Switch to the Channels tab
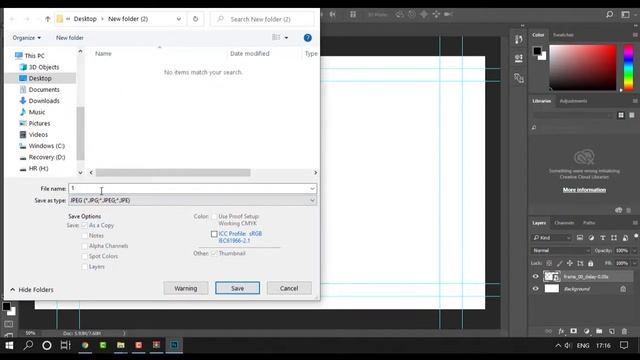Screen dimensions: 640x360 point(564,223)
